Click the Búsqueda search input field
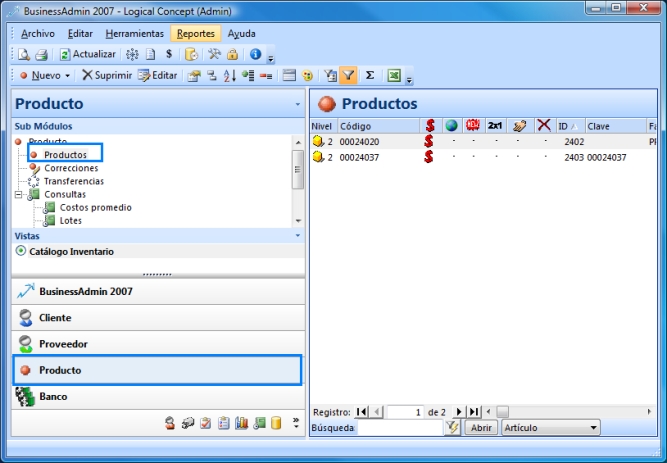Screen dimensions: 667x463 click(x=399, y=428)
